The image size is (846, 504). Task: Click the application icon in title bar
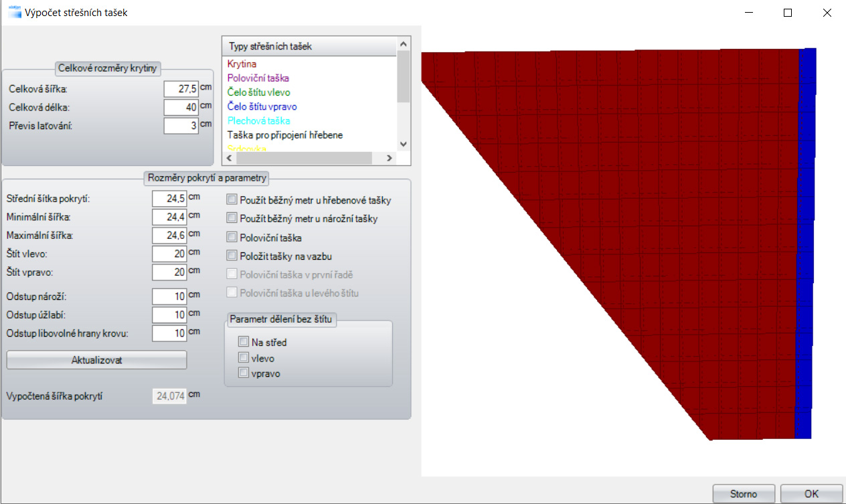pyautogui.click(x=15, y=12)
